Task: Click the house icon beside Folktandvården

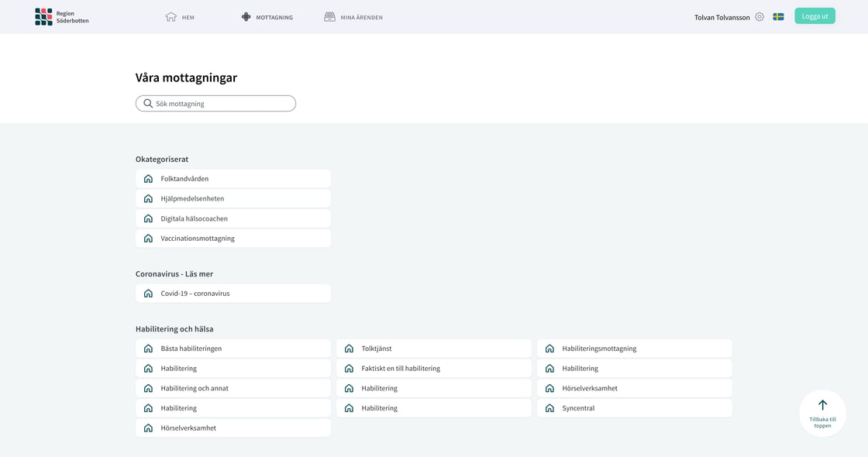Action: point(148,179)
